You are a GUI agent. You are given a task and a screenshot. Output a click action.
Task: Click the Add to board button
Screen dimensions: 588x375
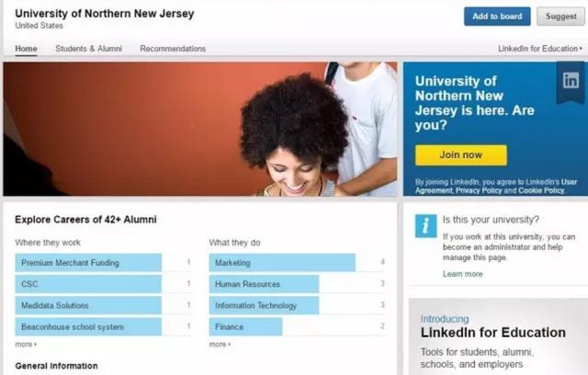pyautogui.click(x=497, y=17)
